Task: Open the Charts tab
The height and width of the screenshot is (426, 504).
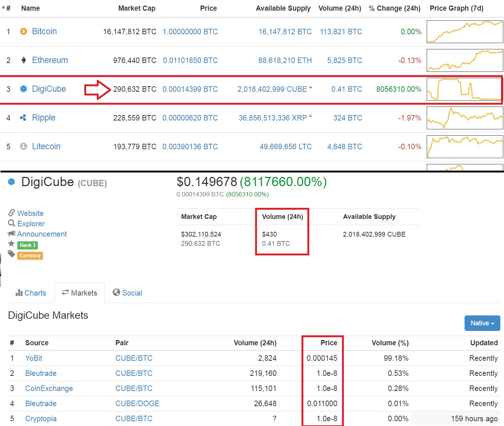Action: (x=31, y=293)
